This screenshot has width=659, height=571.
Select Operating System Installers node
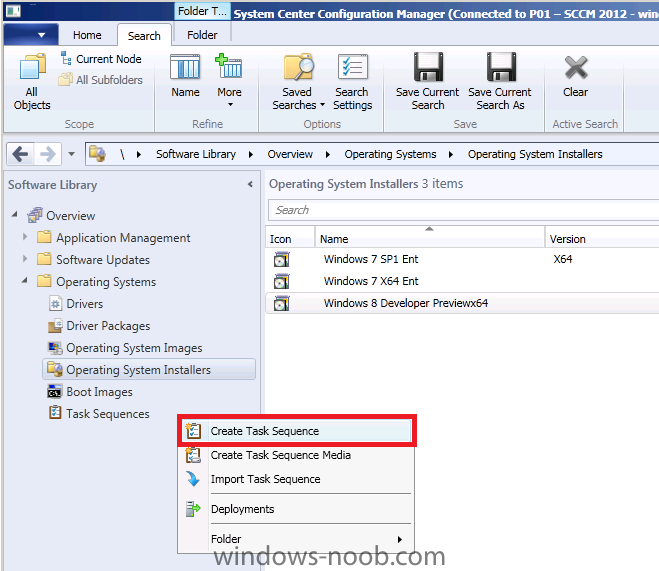149,369
